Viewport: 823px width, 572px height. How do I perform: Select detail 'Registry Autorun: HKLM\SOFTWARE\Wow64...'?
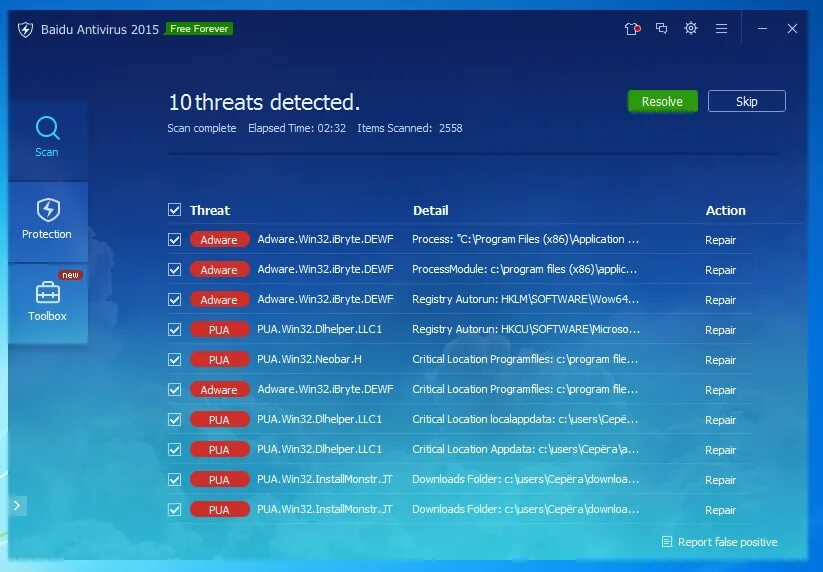coord(525,299)
